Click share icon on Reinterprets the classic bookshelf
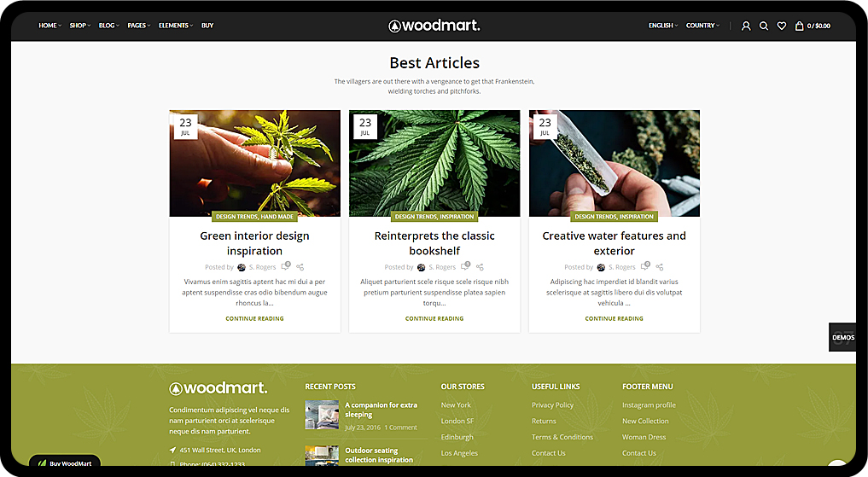Viewport: 868px width, 477px height. tap(480, 267)
